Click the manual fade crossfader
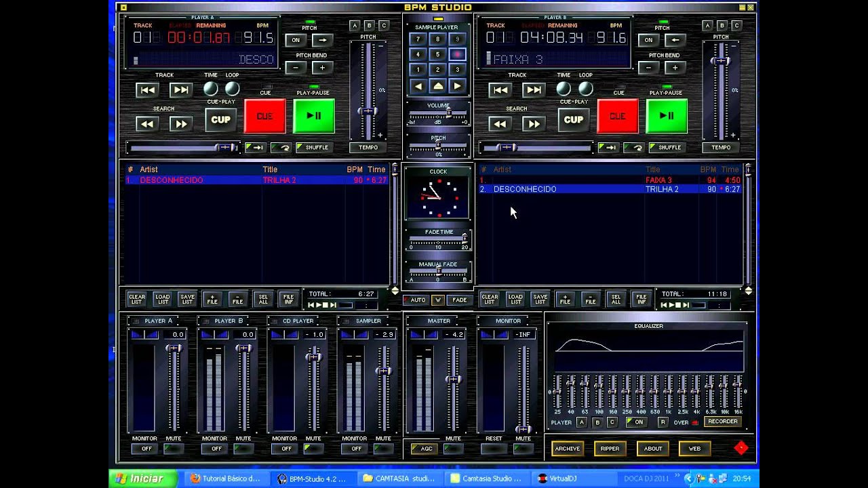The height and width of the screenshot is (488, 868). (x=438, y=272)
